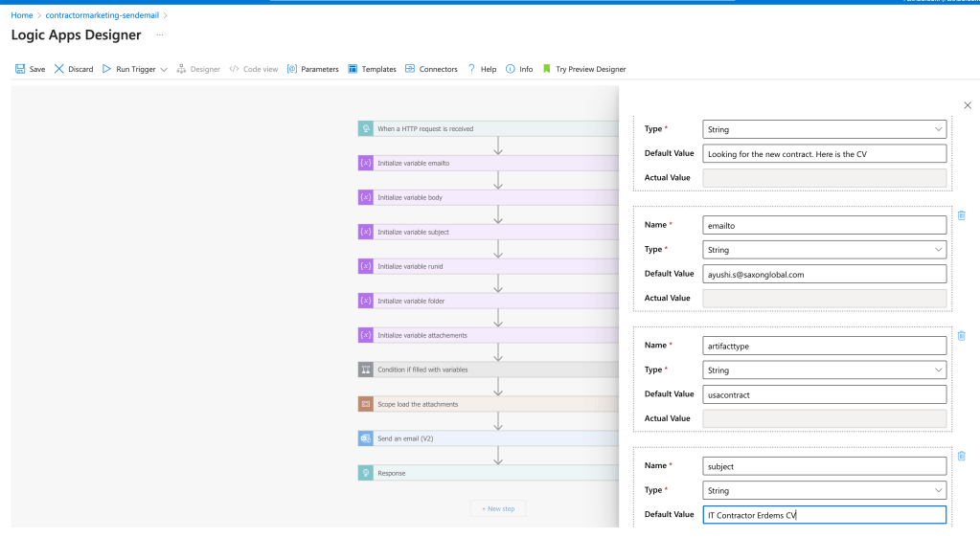Viewport: 980px width, 538px height.
Task: Open contractormarketing-sendemail breadcrumb link
Action: click(x=102, y=15)
